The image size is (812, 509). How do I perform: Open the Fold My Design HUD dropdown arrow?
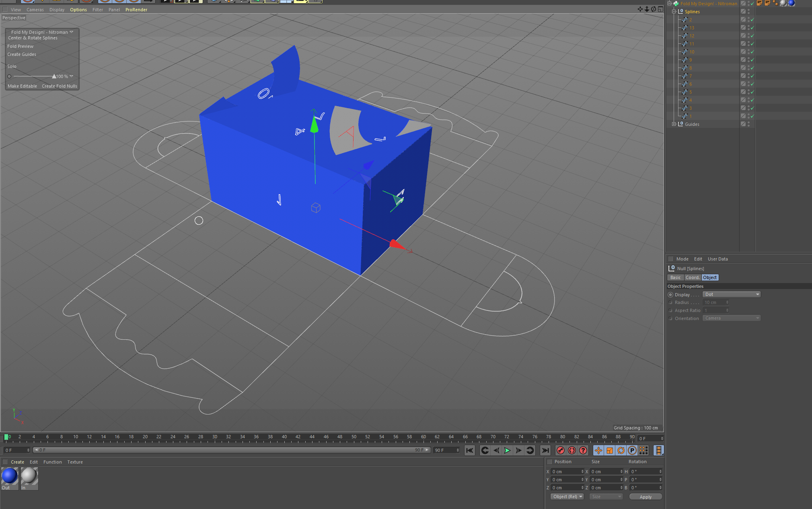[x=72, y=32]
